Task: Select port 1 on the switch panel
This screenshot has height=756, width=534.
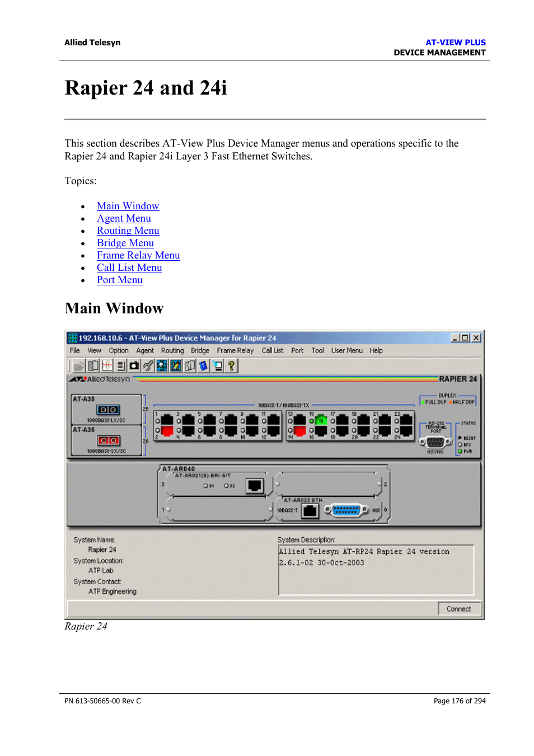Action: point(167,420)
